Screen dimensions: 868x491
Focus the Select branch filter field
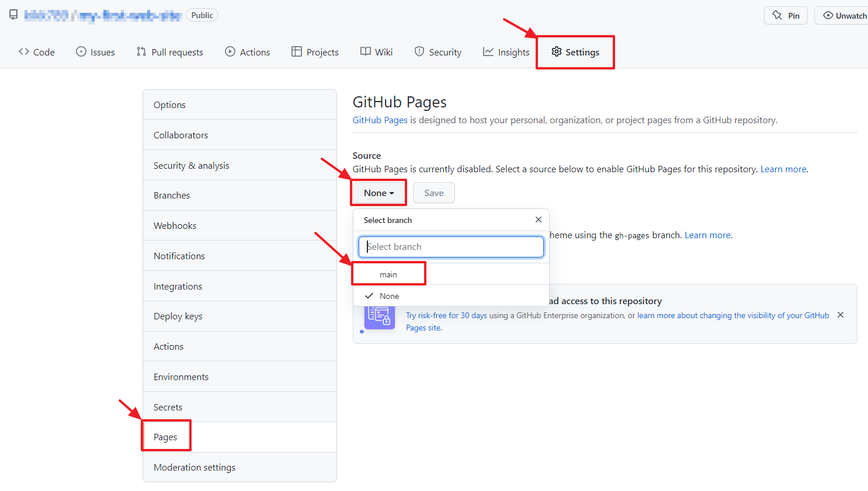point(451,247)
